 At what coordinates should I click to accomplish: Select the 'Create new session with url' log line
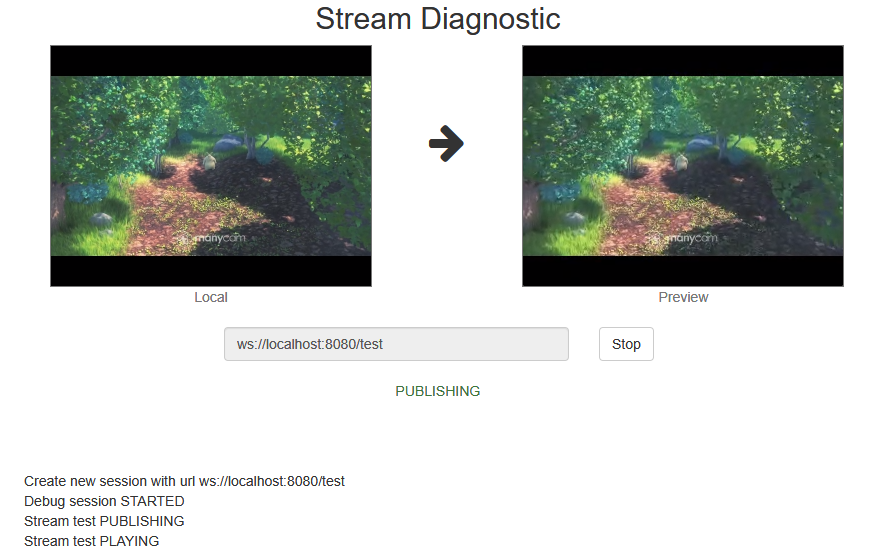(184, 481)
